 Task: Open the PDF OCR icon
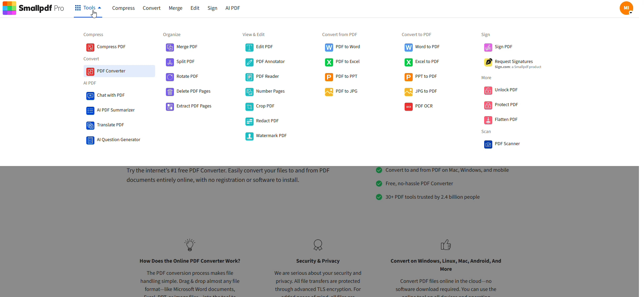click(408, 106)
